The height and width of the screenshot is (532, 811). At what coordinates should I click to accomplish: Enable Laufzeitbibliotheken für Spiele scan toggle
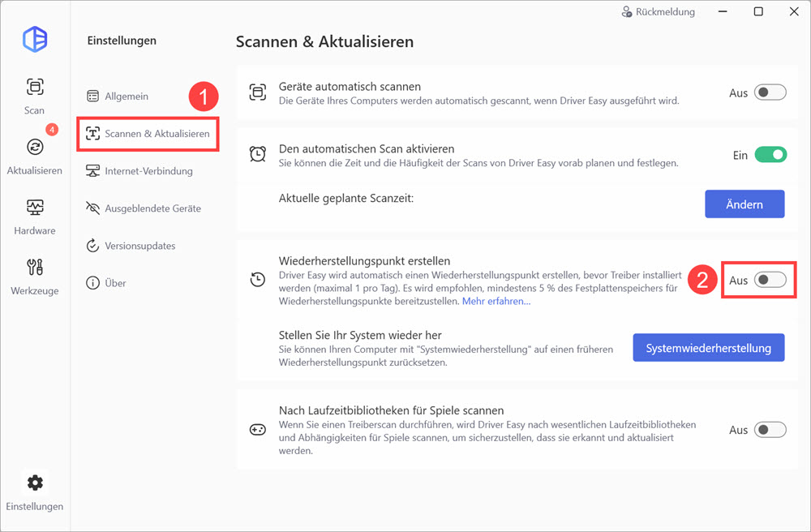point(770,430)
